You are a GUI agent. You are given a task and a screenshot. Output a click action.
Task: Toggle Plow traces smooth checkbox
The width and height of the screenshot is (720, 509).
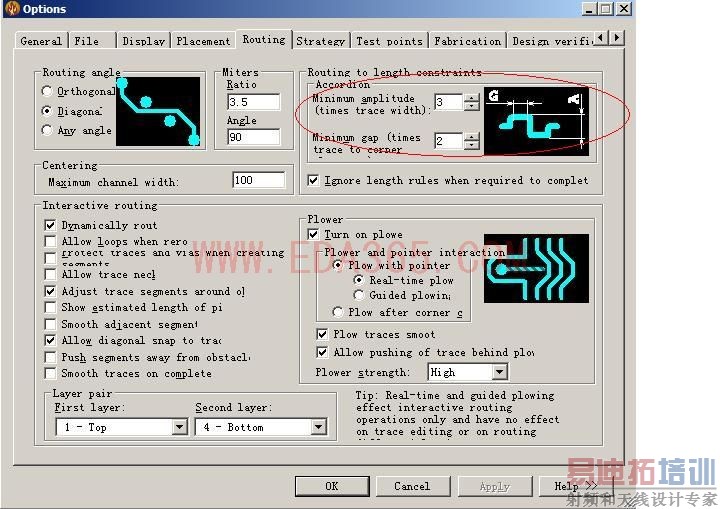pyautogui.click(x=322, y=334)
